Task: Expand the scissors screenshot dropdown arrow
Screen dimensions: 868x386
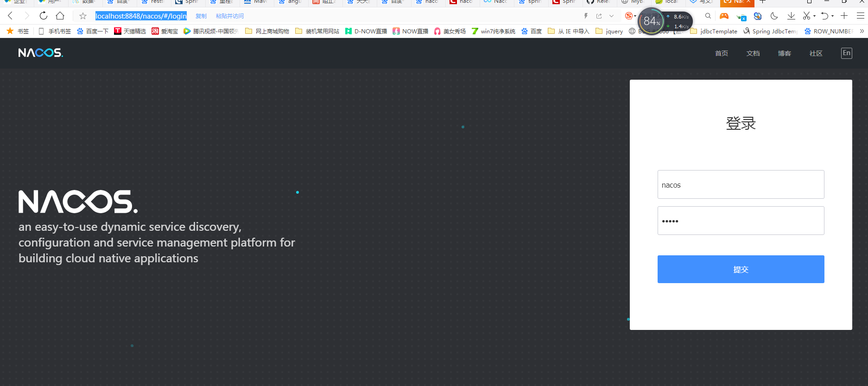Action: (x=814, y=16)
